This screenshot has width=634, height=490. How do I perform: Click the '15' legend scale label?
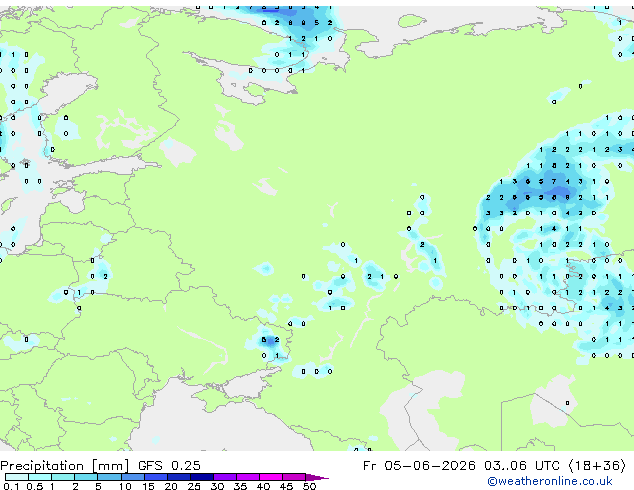148,486
